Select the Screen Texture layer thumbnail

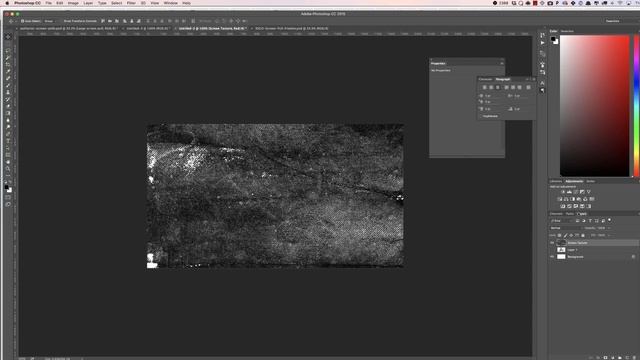[x=561, y=243]
